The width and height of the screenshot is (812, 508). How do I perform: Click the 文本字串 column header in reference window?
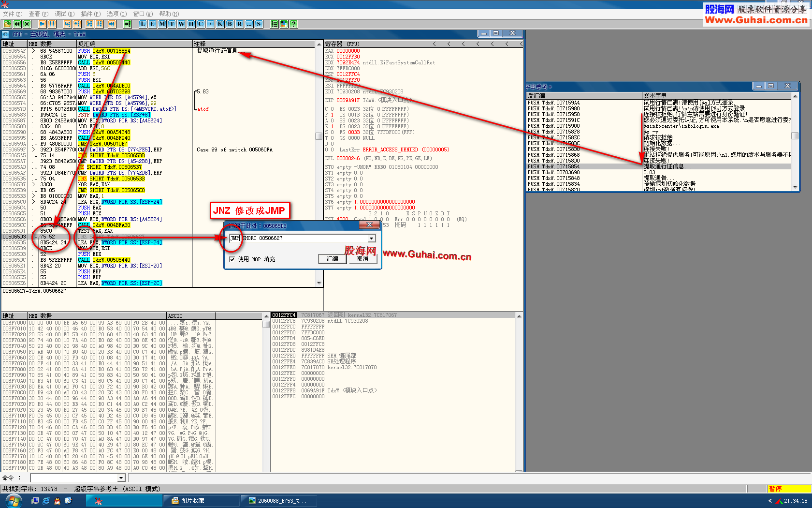tap(717, 96)
